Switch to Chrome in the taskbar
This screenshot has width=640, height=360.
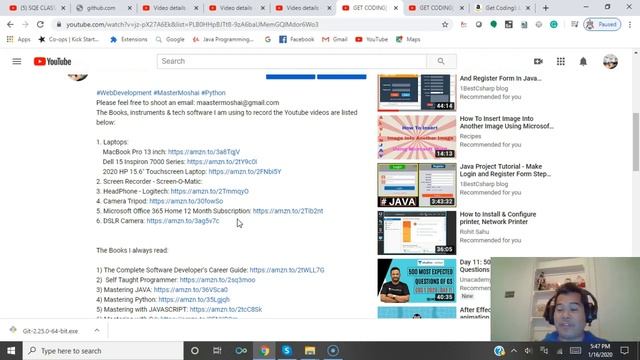pos(264,351)
